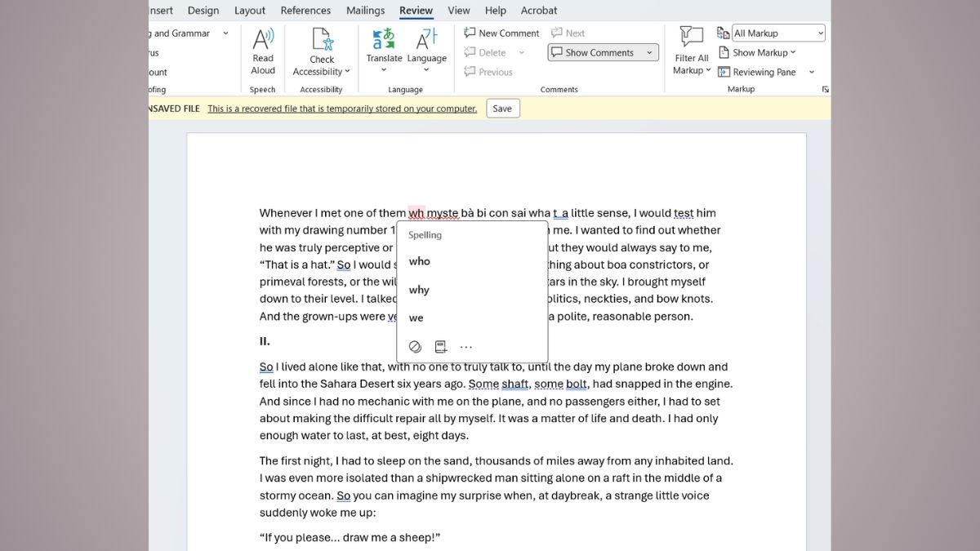Click the underlined word "bolt"
Image resolution: width=980 pixels, height=551 pixels.
point(577,384)
